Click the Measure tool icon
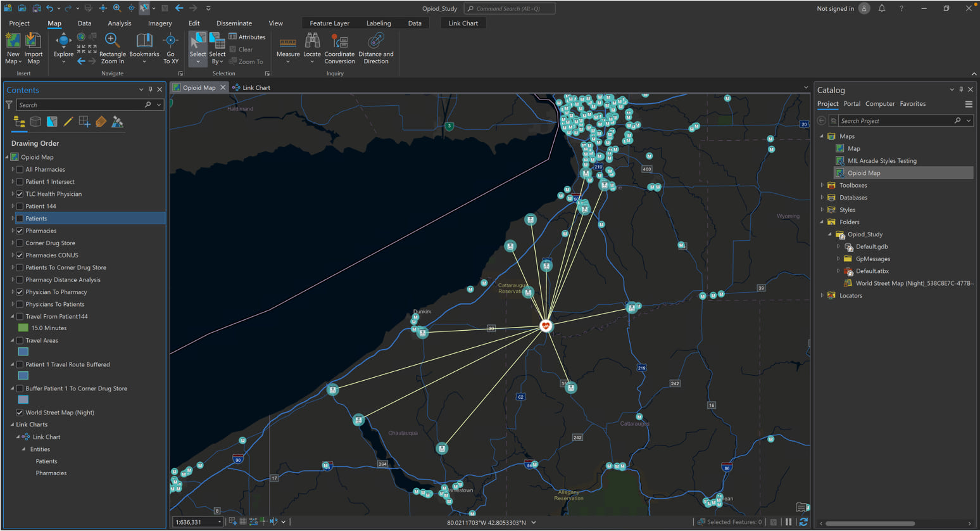Screen dimensions: 980x531 click(288, 42)
